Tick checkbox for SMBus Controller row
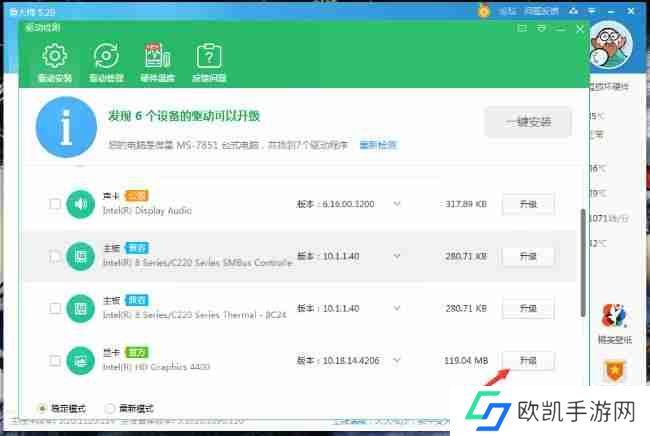The height and width of the screenshot is (436, 650). [x=55, y=256]
